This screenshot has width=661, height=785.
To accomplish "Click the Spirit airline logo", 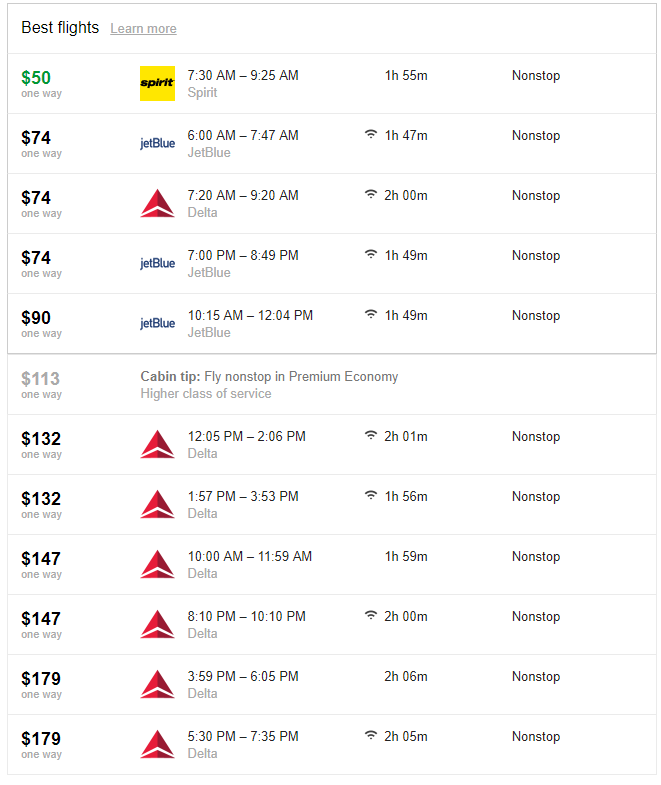I will [157, 84].
